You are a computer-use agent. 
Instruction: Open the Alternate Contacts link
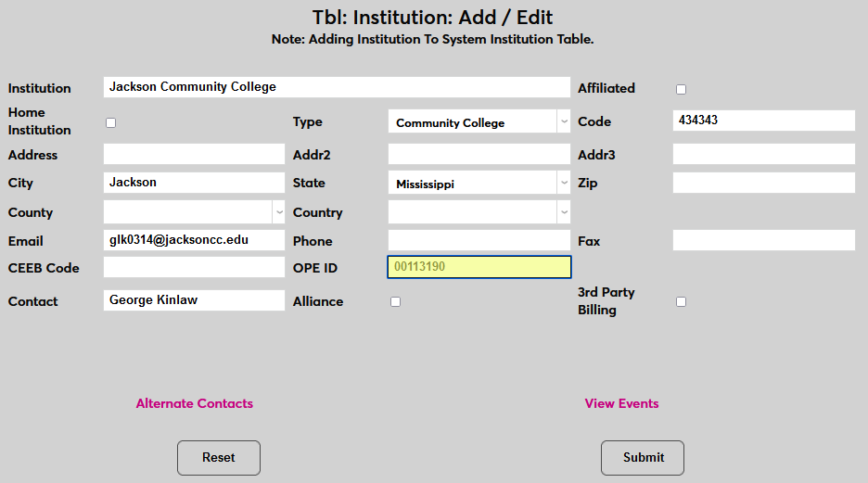click(195, 403)
